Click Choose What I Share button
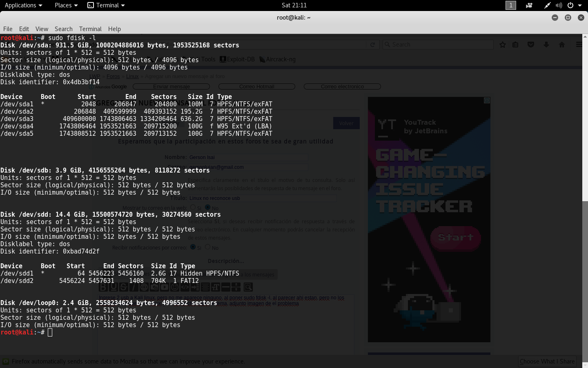Image resolution: width=588 pixels, height=368 pixels. 547,361
